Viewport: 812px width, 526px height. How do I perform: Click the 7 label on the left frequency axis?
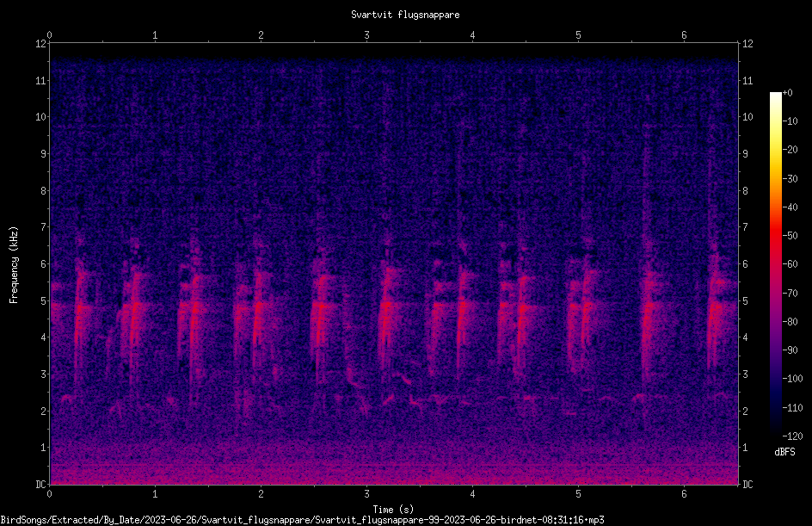click(x=44, y=227)
